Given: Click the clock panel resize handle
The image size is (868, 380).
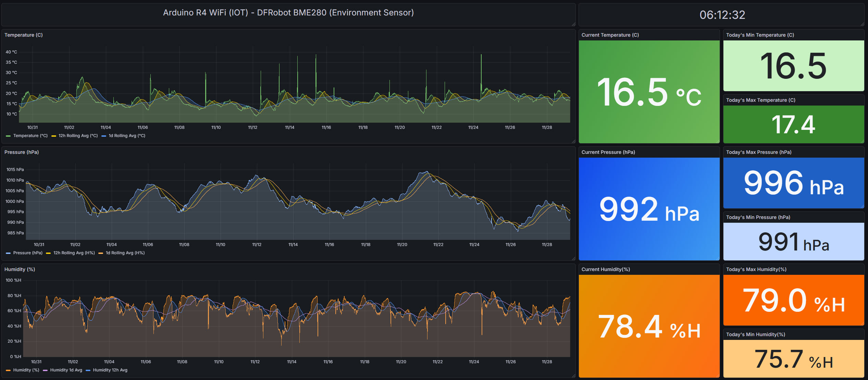Looking at the screenshot, I should click(x=862, y=24).
